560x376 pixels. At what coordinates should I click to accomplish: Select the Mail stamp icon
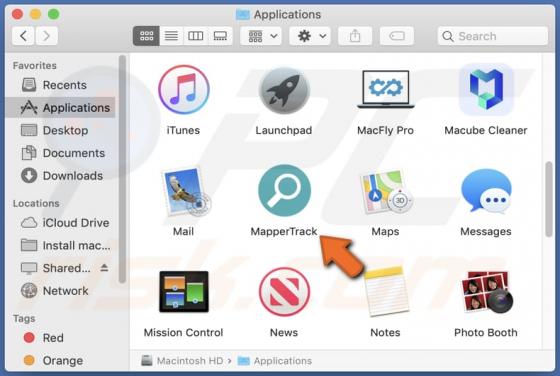pyautogui.click(x=185, y=192)
